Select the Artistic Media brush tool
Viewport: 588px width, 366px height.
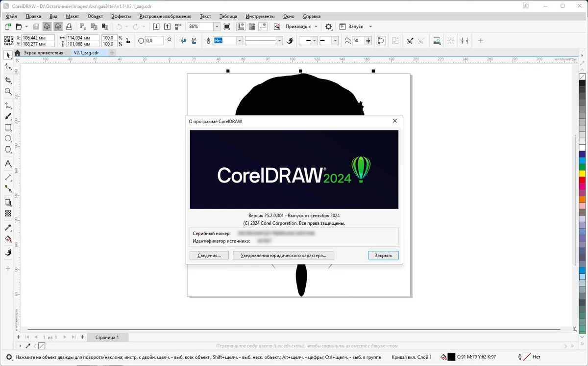[x=8, y=116]
